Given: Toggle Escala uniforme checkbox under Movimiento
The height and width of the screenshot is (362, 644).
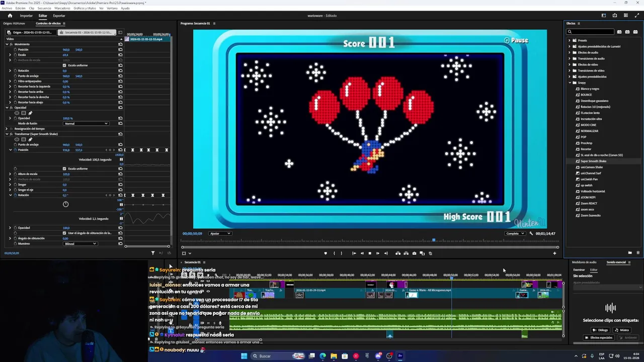Looking at the screenshot, I should coord(64,65).
